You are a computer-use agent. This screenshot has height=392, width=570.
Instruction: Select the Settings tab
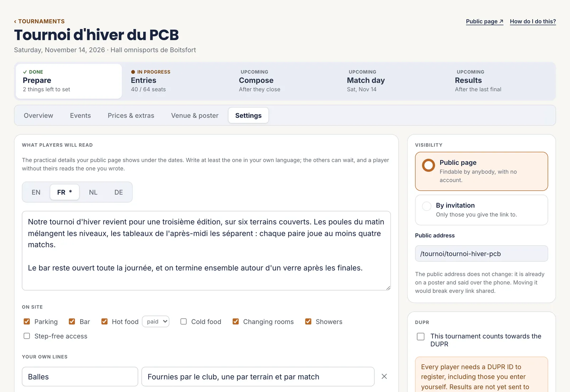click(x=248, y=115)
